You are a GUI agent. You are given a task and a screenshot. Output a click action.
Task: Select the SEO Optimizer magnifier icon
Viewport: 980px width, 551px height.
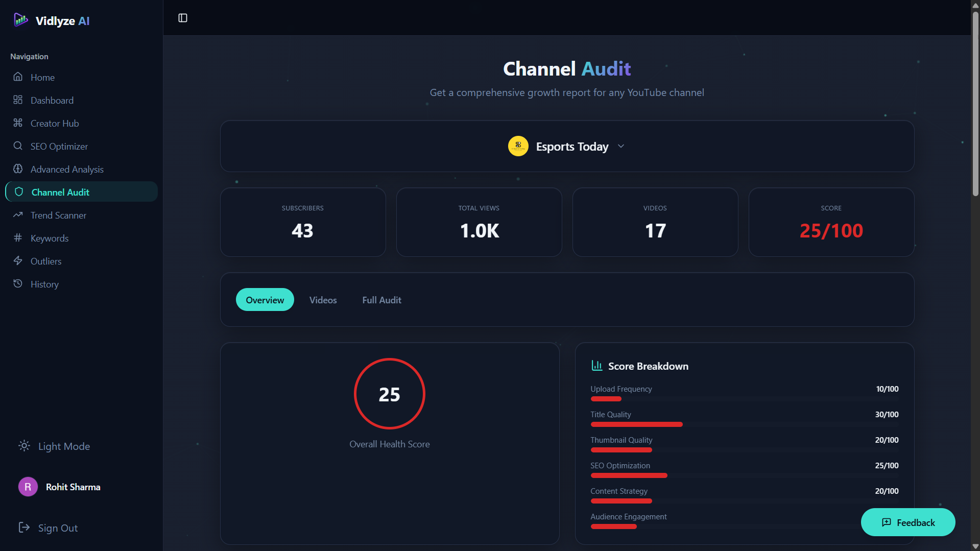point(18,146)
